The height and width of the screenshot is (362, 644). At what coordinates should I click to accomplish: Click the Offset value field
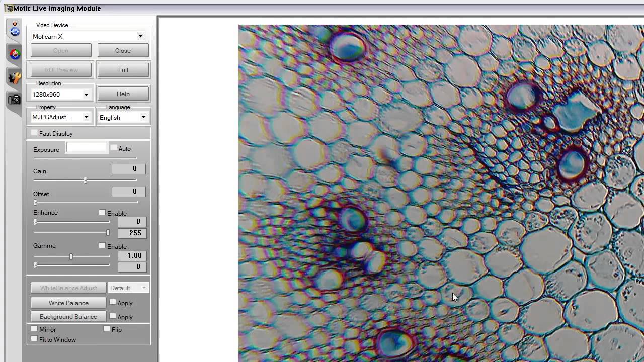129,192
